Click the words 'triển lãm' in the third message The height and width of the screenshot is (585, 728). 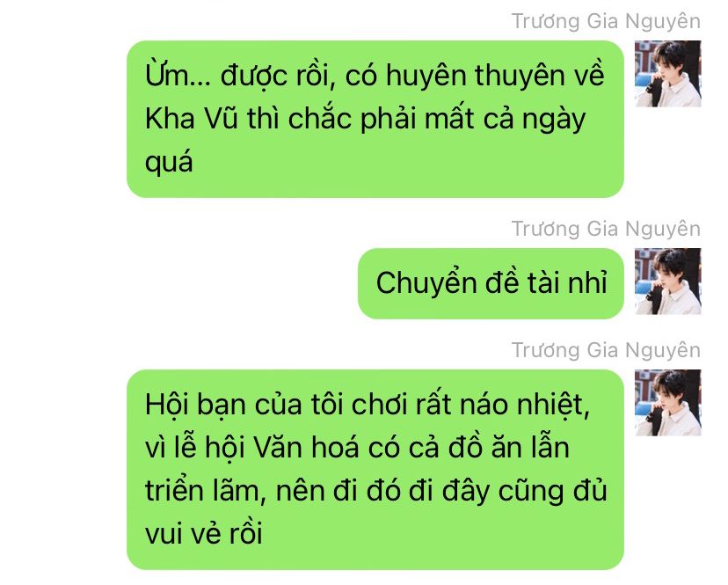[201, 491]
